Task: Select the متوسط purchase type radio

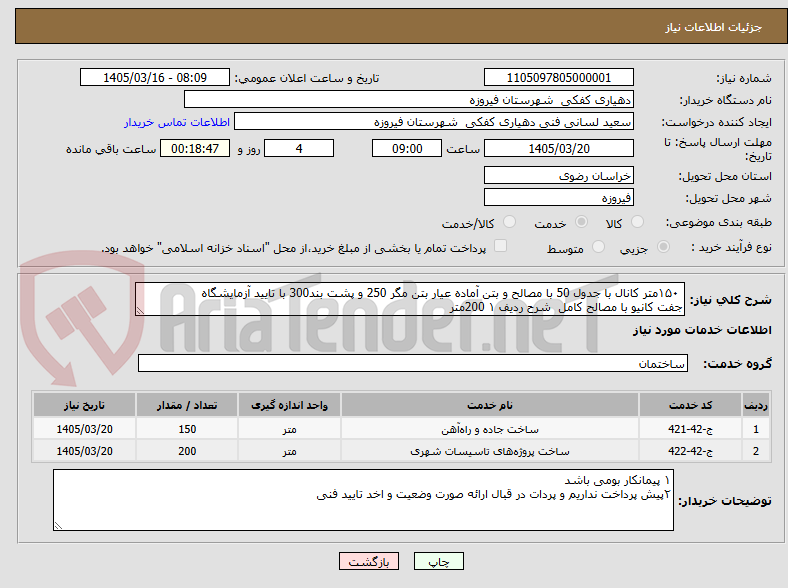Action: coord(598,247)
